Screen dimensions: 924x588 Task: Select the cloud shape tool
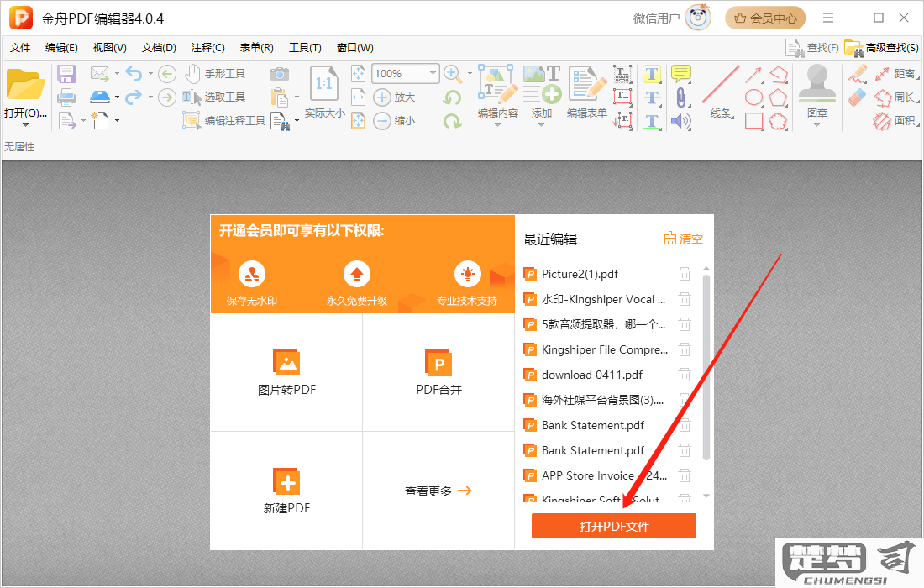click(x=779, y=121)
